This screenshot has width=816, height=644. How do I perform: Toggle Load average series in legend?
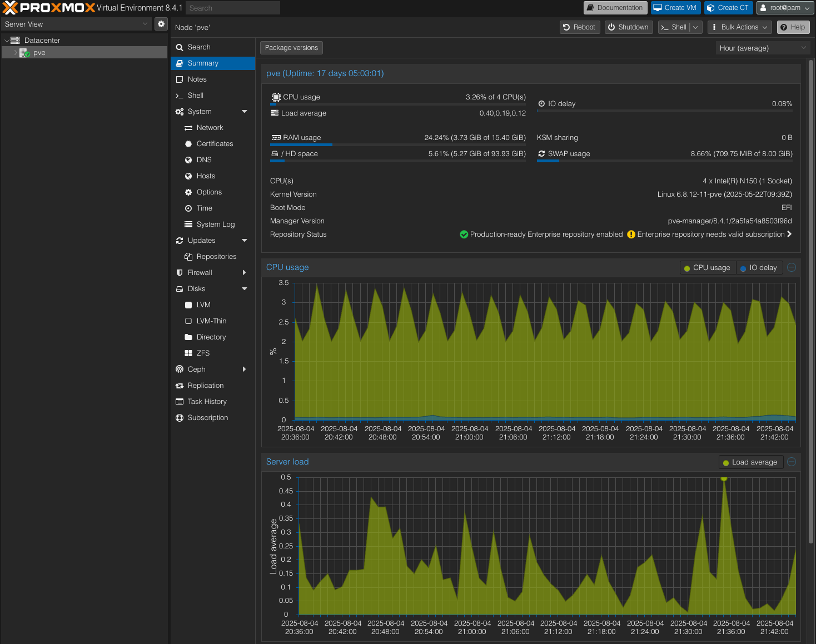[750, 462]
